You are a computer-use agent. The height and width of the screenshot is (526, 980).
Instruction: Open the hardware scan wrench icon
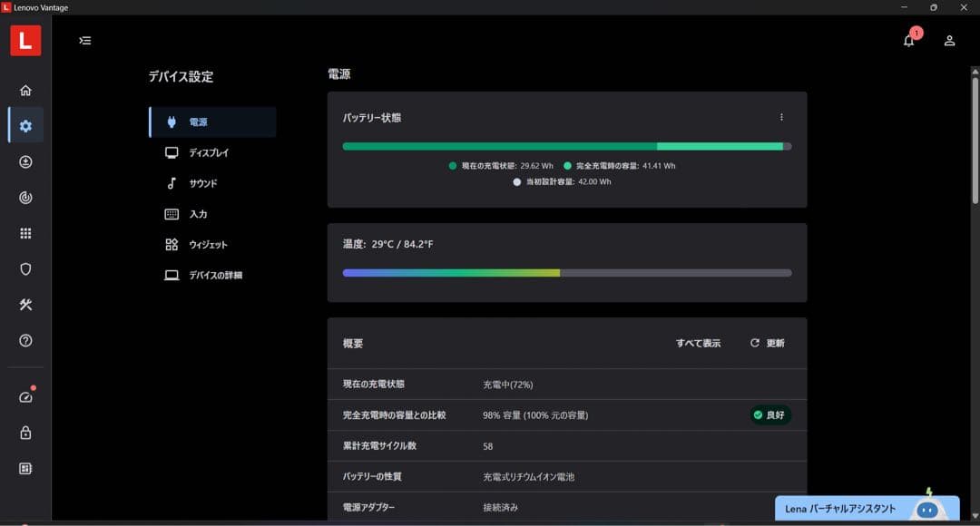[x=25, y=305]
